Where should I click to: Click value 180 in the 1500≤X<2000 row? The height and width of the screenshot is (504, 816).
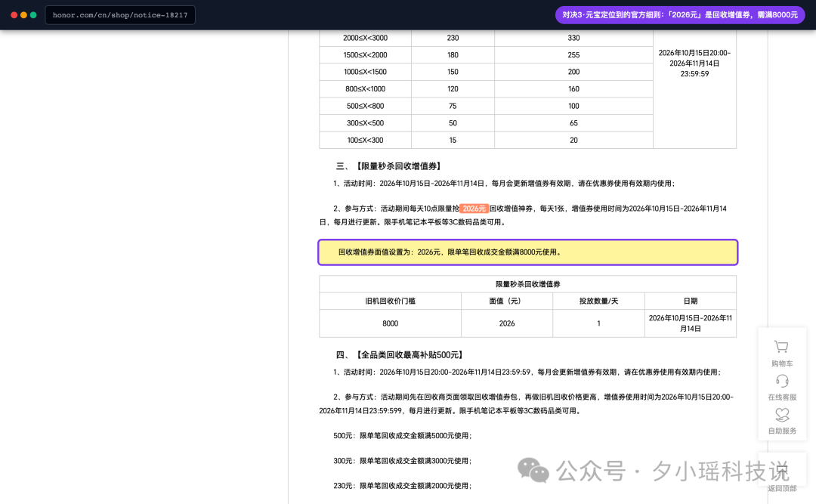(453, 54)
